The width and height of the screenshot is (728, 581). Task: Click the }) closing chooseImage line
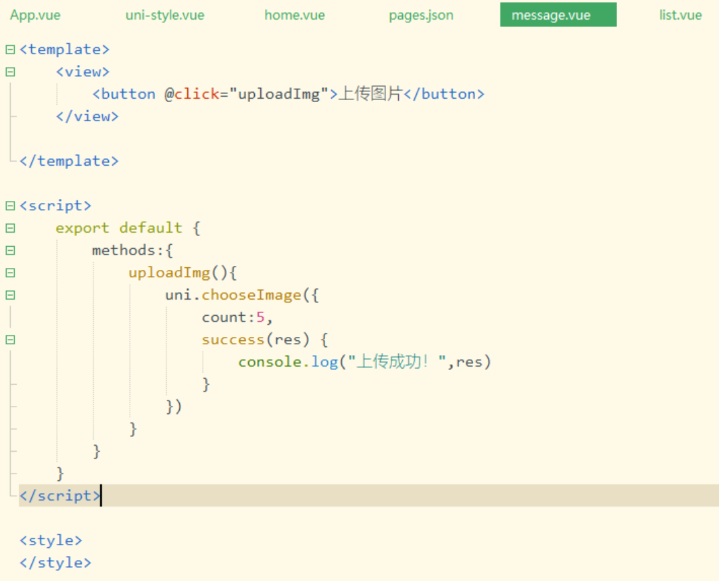coord(174,406)
